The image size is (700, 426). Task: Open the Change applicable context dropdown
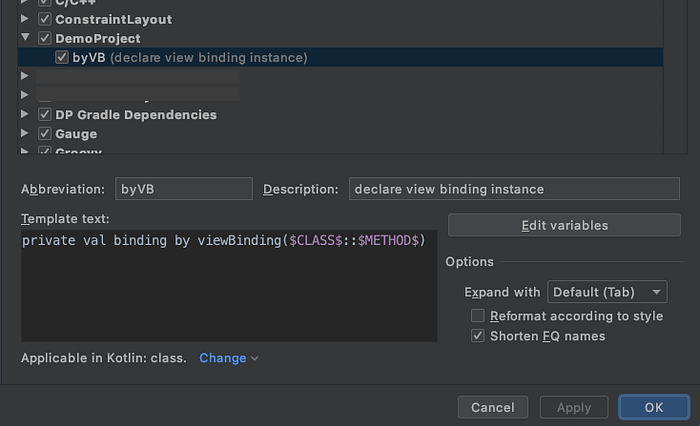click(x=228, y=358)
